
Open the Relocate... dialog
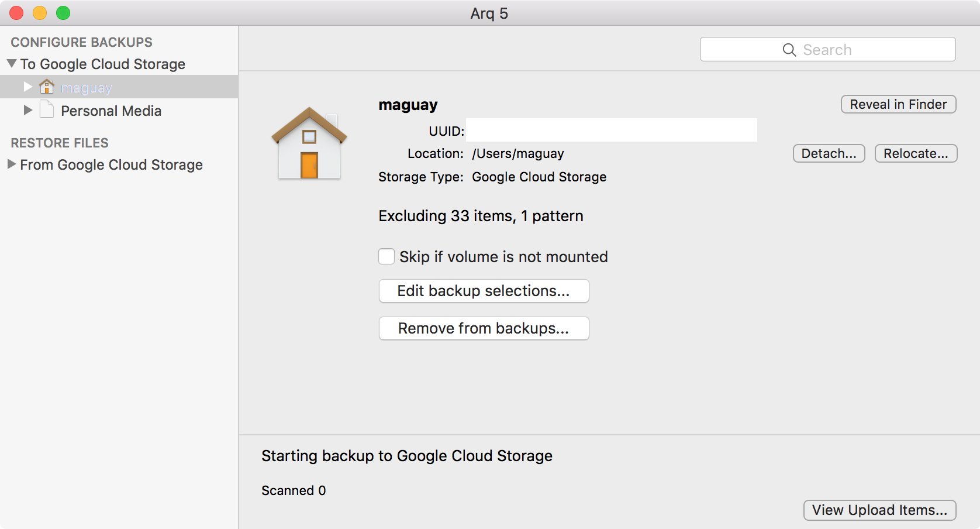[916, 153]
